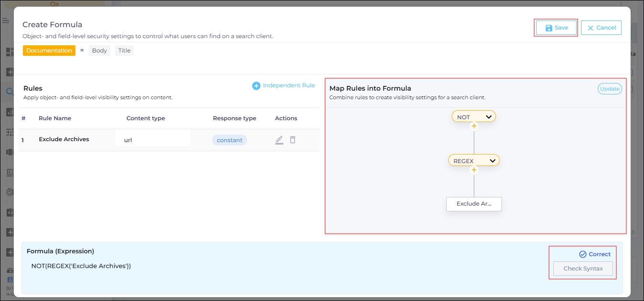This screenshot has height=301, width=644.
Task: Select the Body field chip
Action: pos(99,51)
